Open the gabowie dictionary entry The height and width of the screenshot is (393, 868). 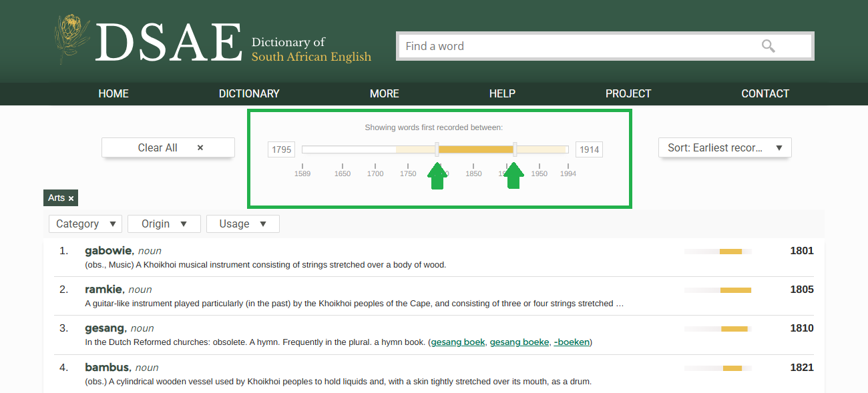[x=110, y=251]
